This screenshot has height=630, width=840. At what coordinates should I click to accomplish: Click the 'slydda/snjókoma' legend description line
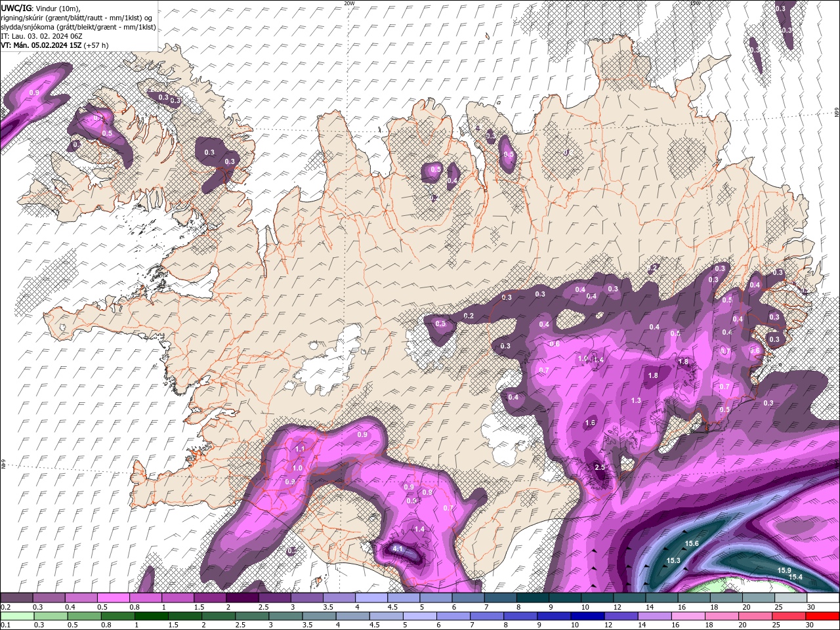(x=78, y=27)
